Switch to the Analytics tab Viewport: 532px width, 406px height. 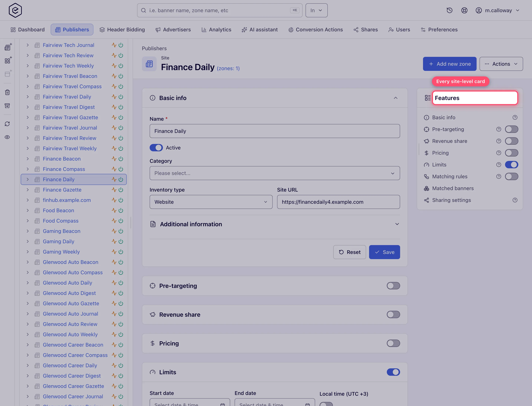click(x=216, y=30)
